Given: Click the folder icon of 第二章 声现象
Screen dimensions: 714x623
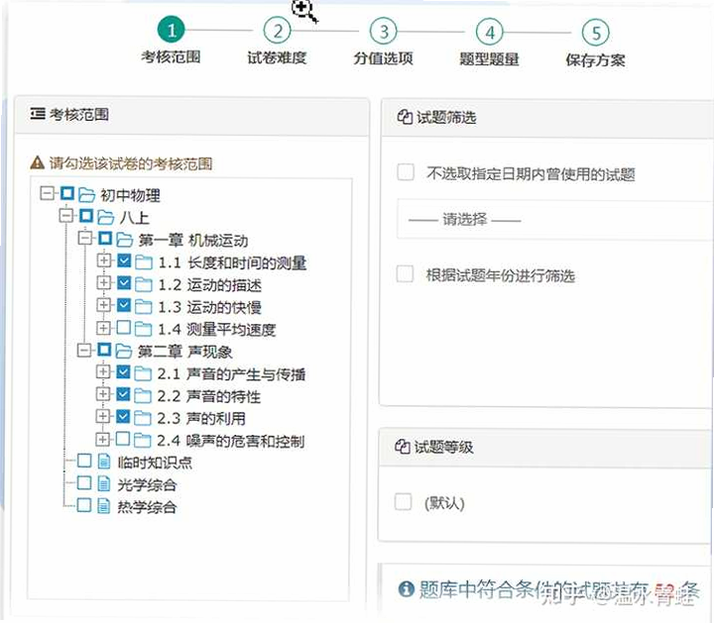Looking at the screenshot, I should point(124,351).
